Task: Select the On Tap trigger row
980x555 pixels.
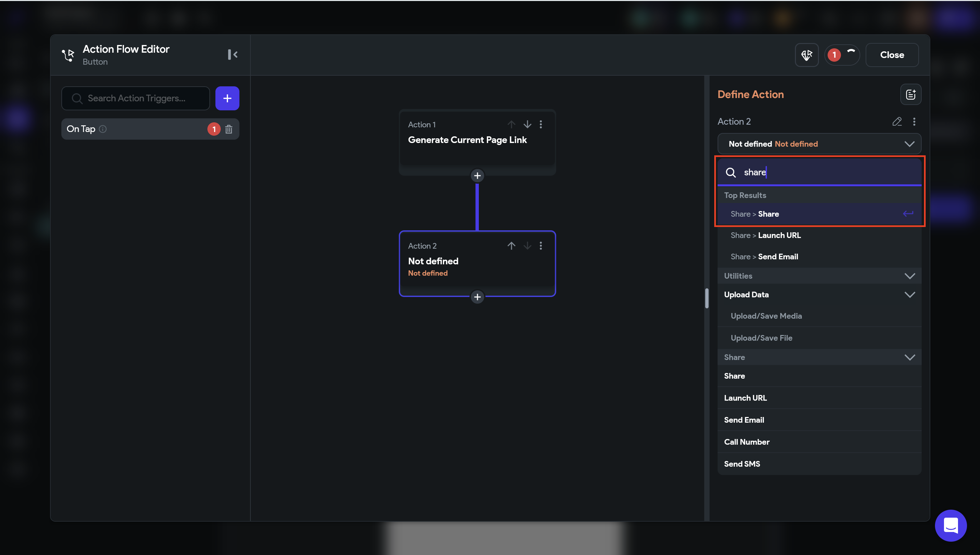Action: [x=133, y=129]
